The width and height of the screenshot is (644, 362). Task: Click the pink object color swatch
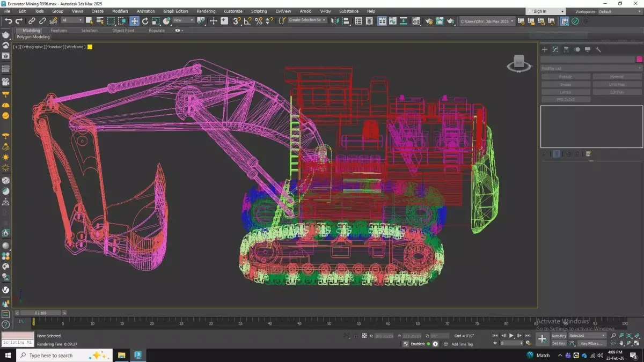click(639, 60)
